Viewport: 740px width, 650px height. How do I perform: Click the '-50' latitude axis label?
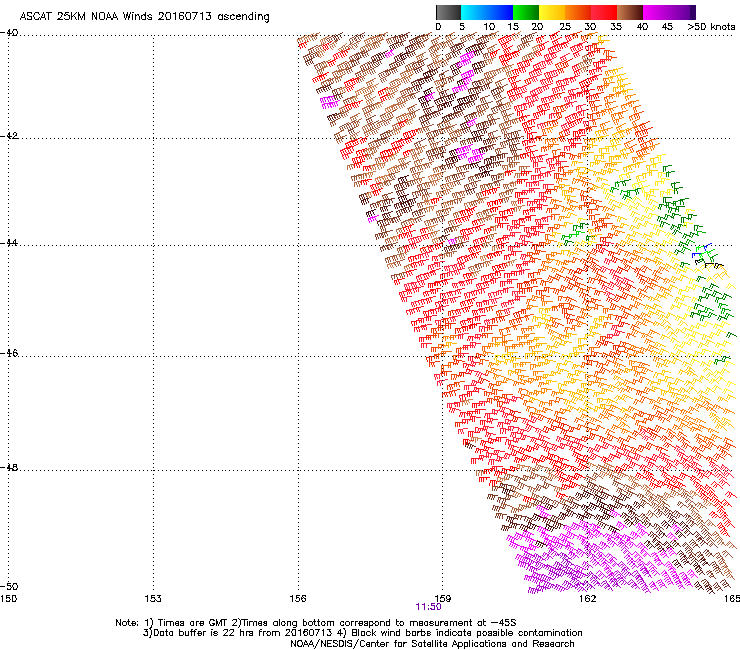click(9, 586)
